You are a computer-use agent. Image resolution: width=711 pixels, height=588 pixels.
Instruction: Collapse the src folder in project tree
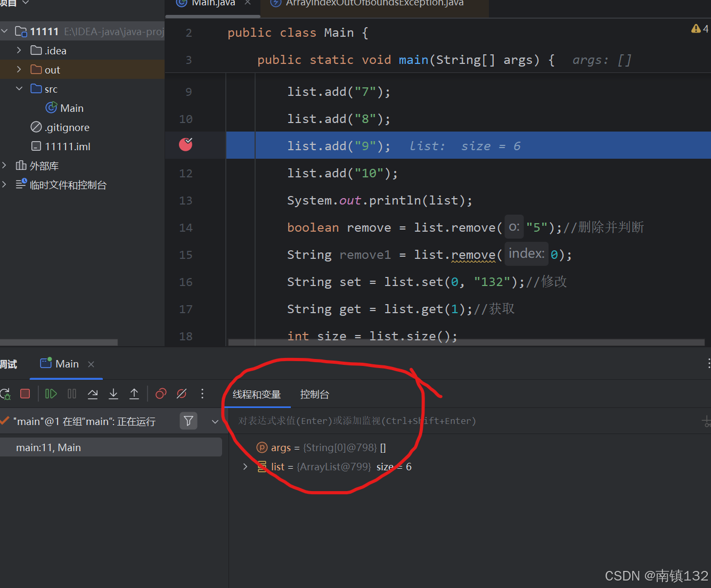[19, 88]
